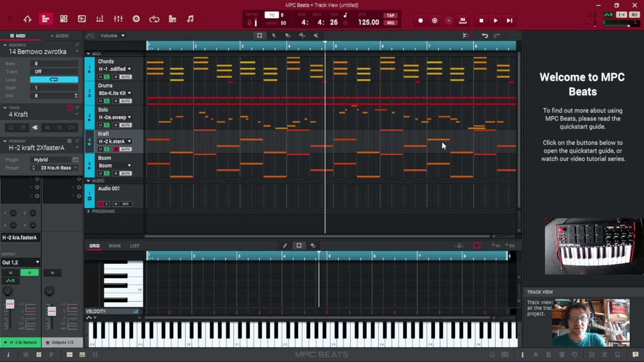Click bar 5 on the timeline ruler

[x=336, y=46]
